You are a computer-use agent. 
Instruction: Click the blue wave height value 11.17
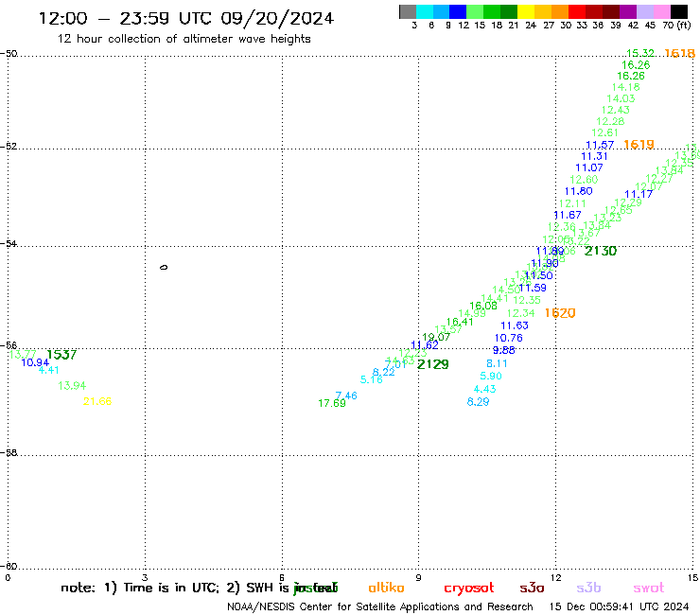pos(639,194)
